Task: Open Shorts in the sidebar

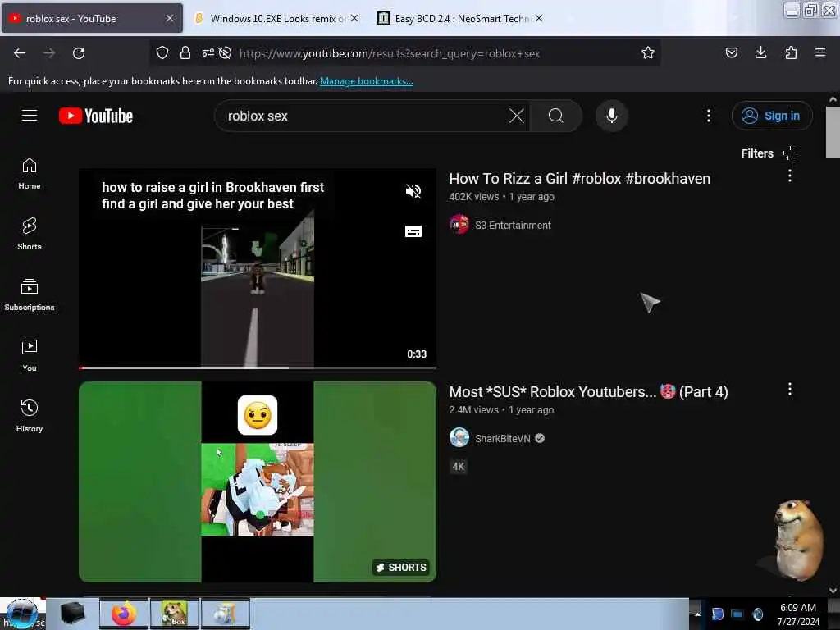Action: coord(30,234)
